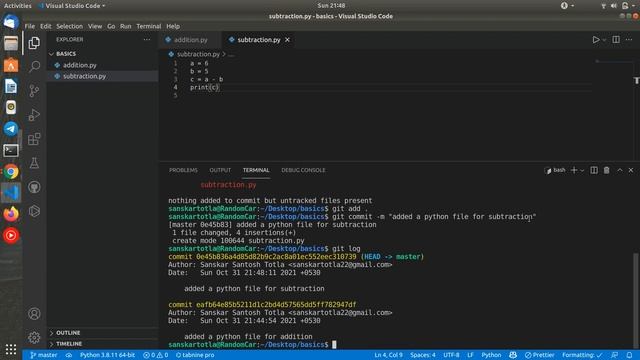
Task: Click the master branch indicator in status bar
Action: [44, 355]
